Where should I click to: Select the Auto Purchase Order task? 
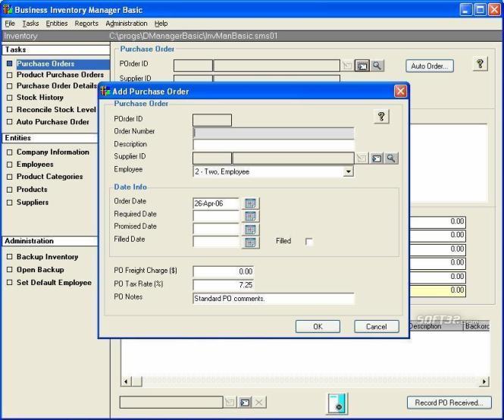tap(53, 122)
